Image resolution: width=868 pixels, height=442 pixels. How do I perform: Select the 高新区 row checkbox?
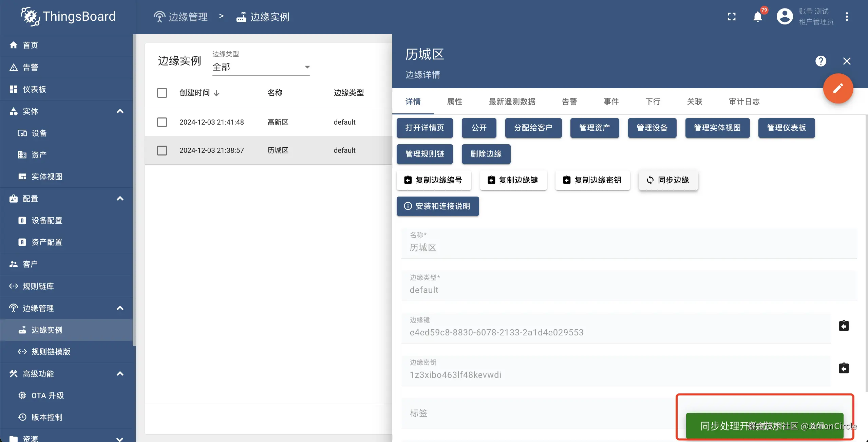point(162,122)
